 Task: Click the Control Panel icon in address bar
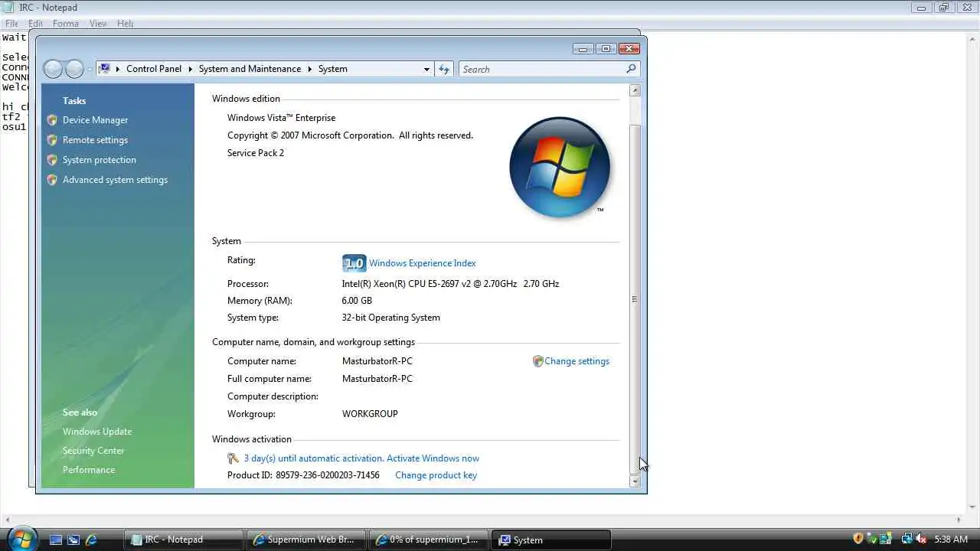click(x=105, y=69)
